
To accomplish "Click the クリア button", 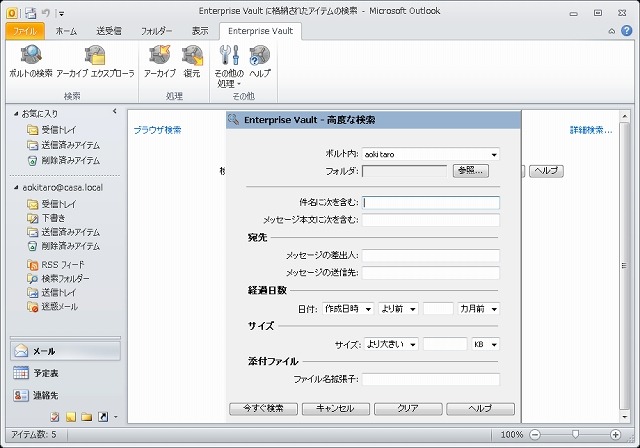I will click(408, 408).
